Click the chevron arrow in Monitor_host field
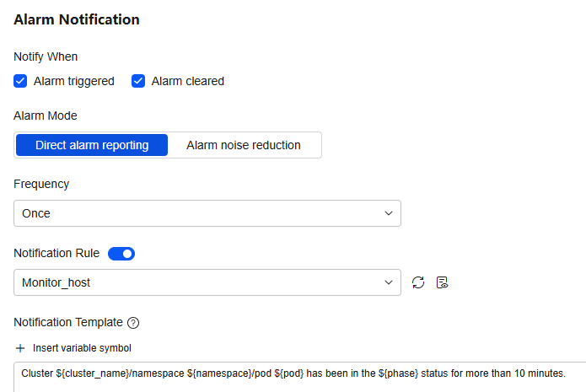Image resolution: width=586 pixels, height=392 pixels. [389, 282]
